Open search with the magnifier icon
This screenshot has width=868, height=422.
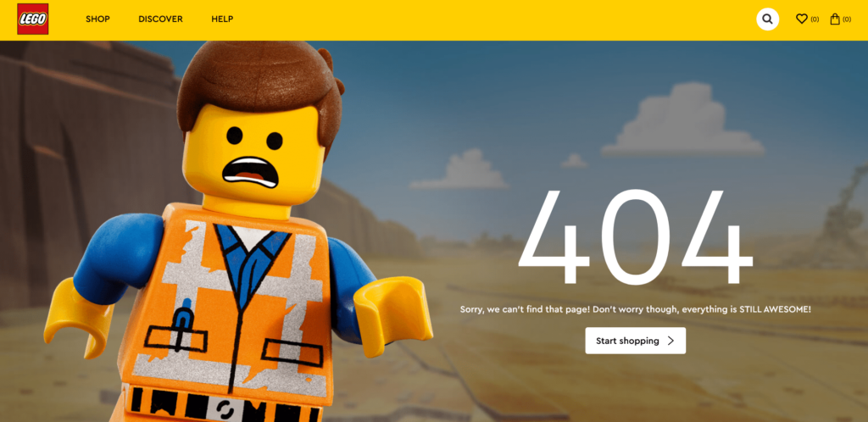click(x=767, y=19)
